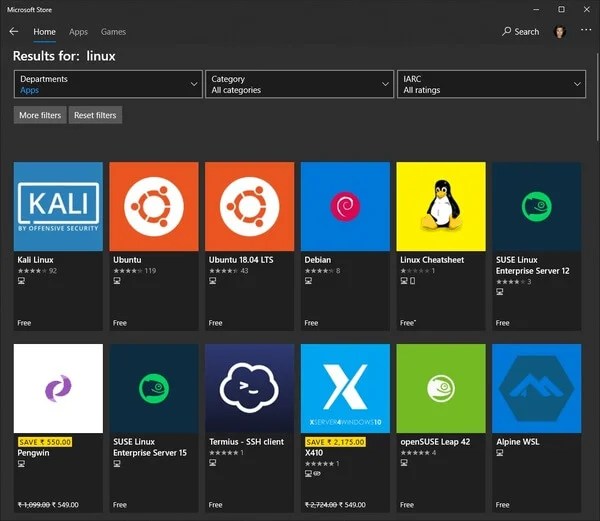Click the Pengwin price ₹ 549.00
This screenshot has width=600, height=521.
tap(65, 505)
